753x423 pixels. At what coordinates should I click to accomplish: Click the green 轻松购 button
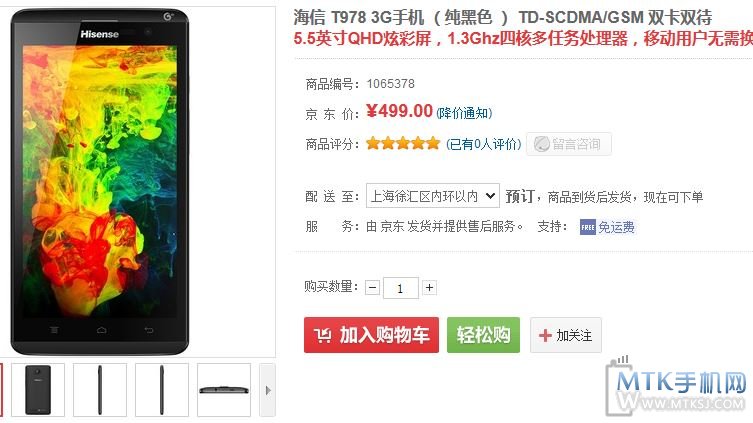pos(483,335)
